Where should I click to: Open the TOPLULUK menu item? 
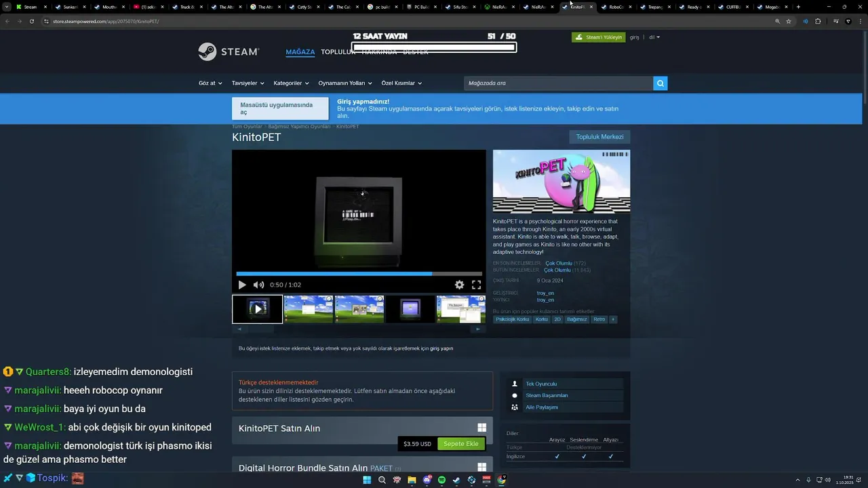click(x=338, y=52)
